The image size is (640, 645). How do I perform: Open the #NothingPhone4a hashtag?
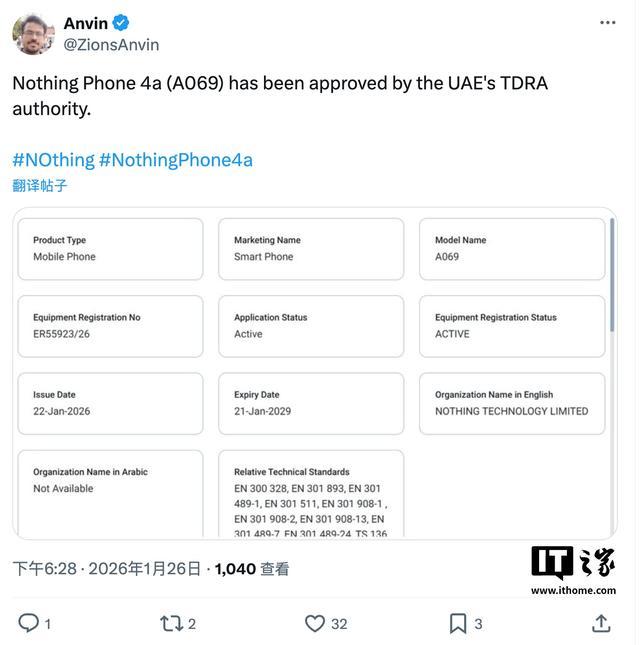coord(176,160)
